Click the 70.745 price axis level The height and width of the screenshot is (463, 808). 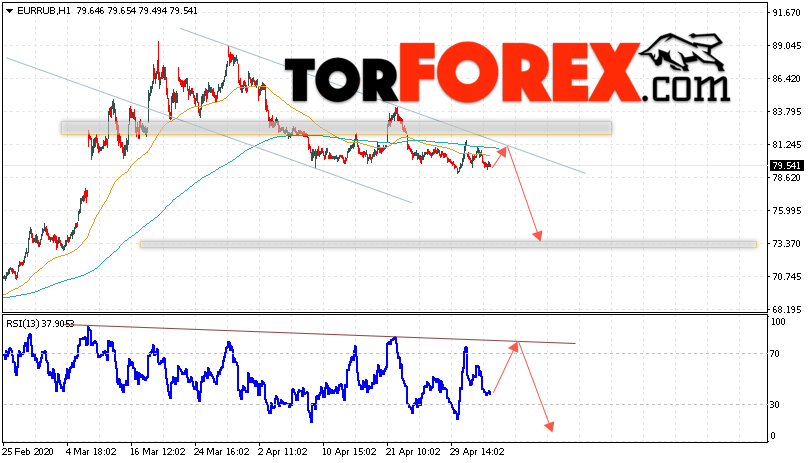tap(787, 276)
